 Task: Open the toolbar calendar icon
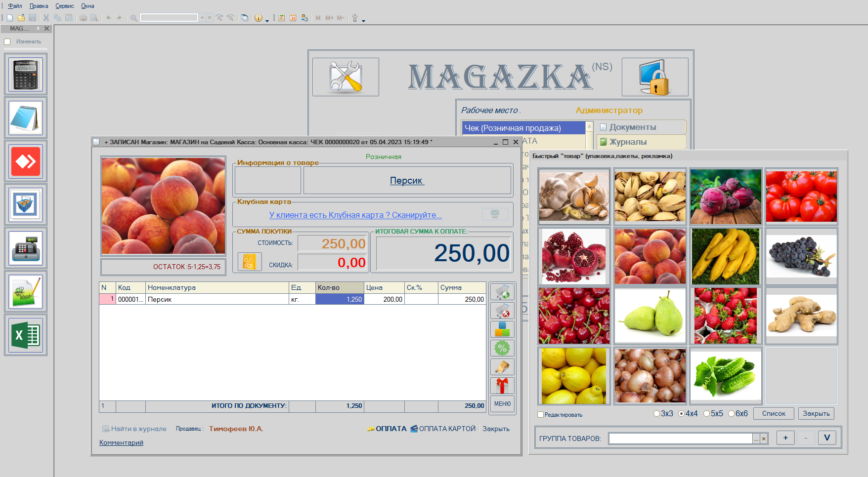(x=293, y=18)
